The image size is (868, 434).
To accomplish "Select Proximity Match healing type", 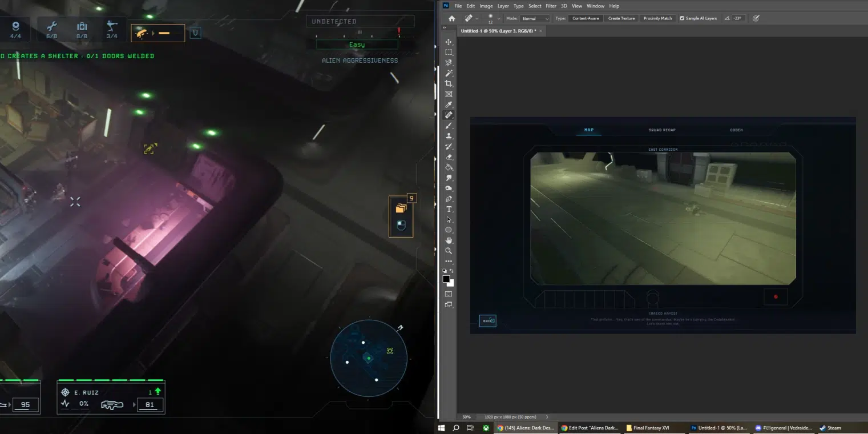I will pos(657,18).
